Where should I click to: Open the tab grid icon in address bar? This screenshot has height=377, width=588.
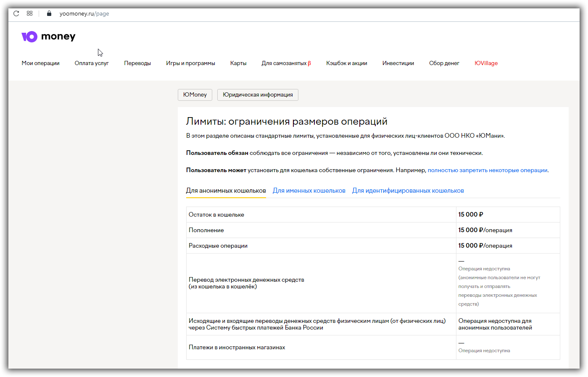(29, 13)
